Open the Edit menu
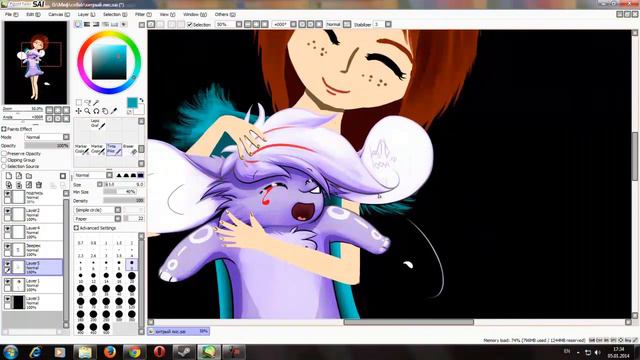The width and height of the screenshot is (640, 360). (33, 14)
